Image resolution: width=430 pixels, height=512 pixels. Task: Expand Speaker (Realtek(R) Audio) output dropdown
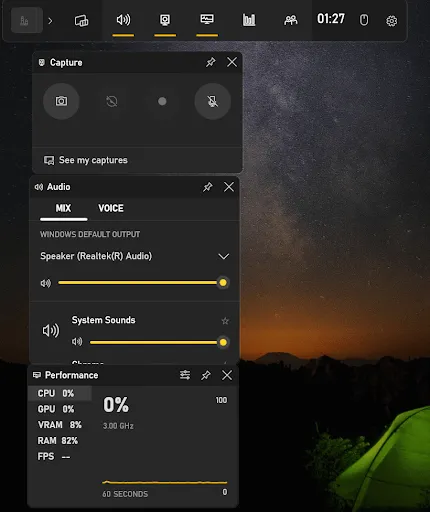point(223,256)
